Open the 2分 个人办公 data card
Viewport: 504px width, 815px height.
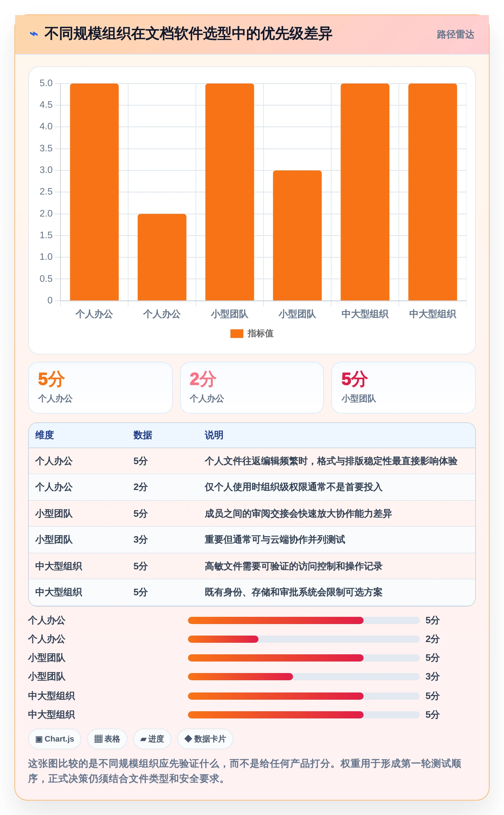[252, 388]
